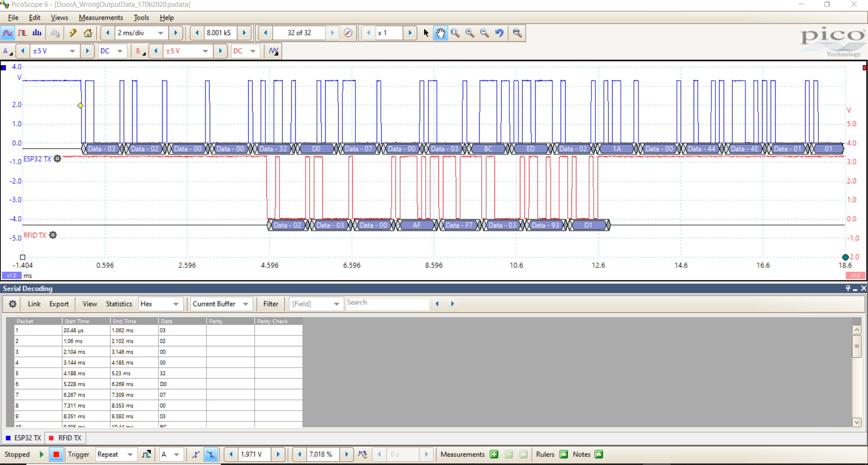Open the Help menu

167,18
